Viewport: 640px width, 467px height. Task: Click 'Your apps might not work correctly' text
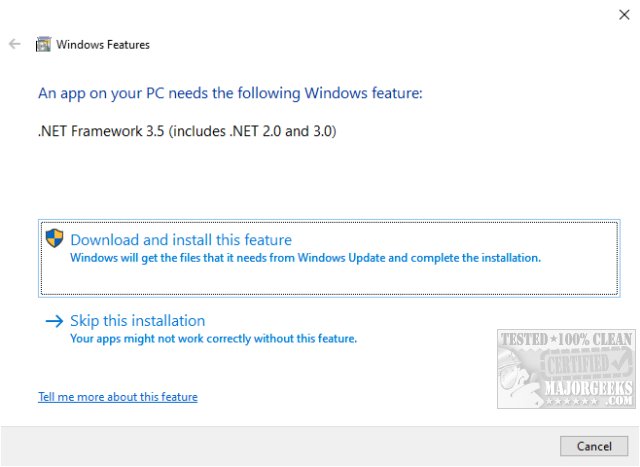click(x=213, y=339)
